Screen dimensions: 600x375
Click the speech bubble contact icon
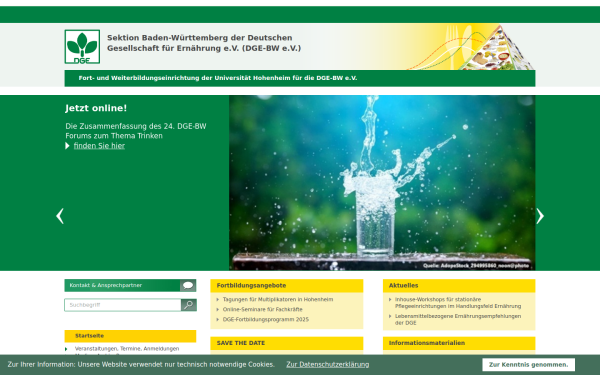point(188,285)
